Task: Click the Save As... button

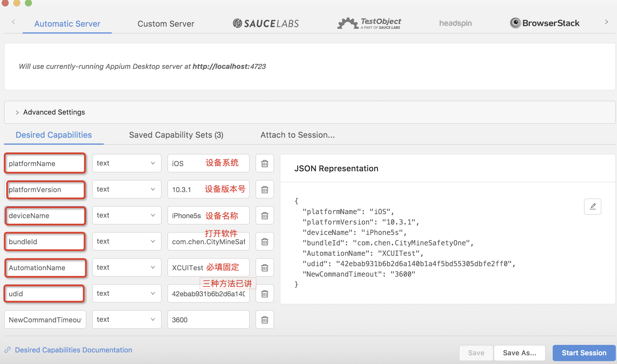Action: click(x=520, y=353)
